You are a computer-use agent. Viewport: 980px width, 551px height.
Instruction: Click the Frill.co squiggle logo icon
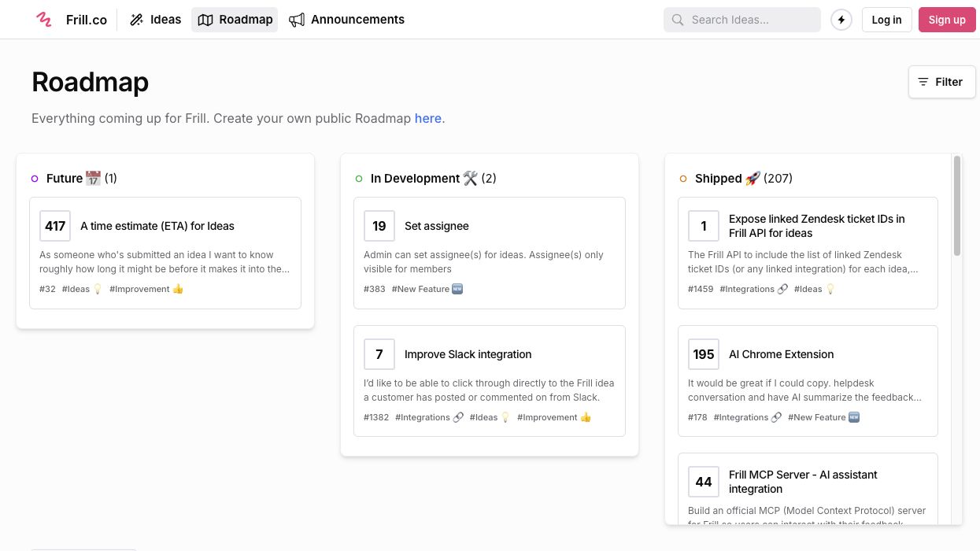point(44,20)
